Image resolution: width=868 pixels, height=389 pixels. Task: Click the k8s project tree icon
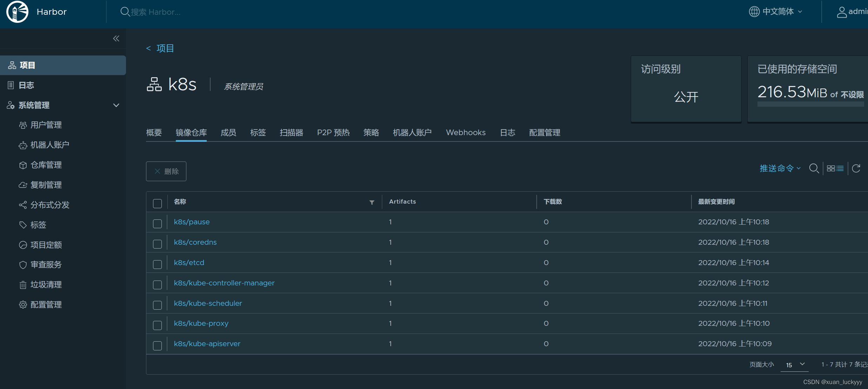[154, 85]
